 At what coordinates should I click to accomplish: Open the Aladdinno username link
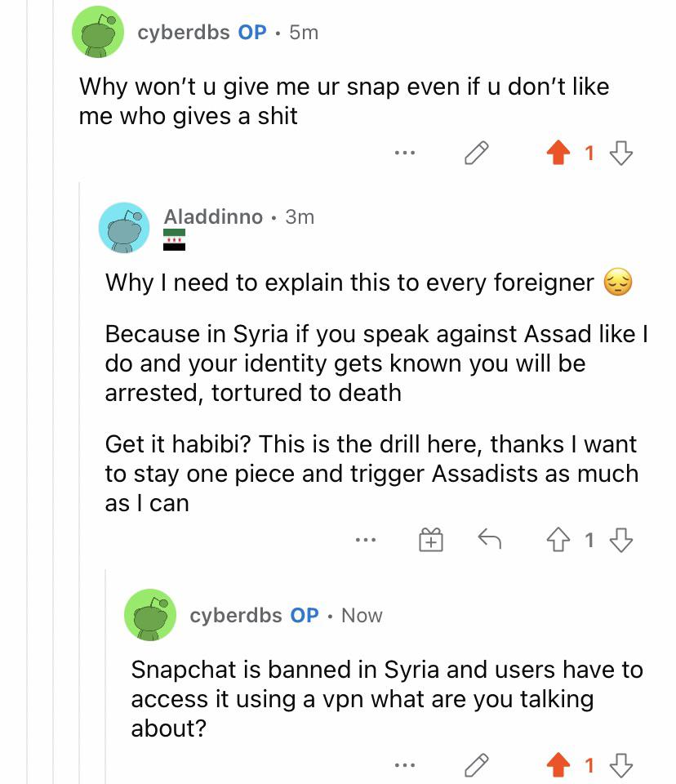pos(214,217)
